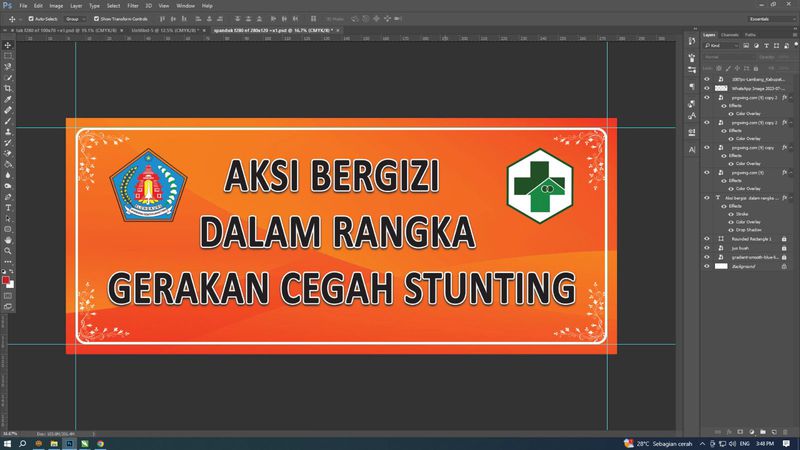Select the Clone Stamp tool
The height and width of the screenshot is (450, 800).
(x=8, y=132)
